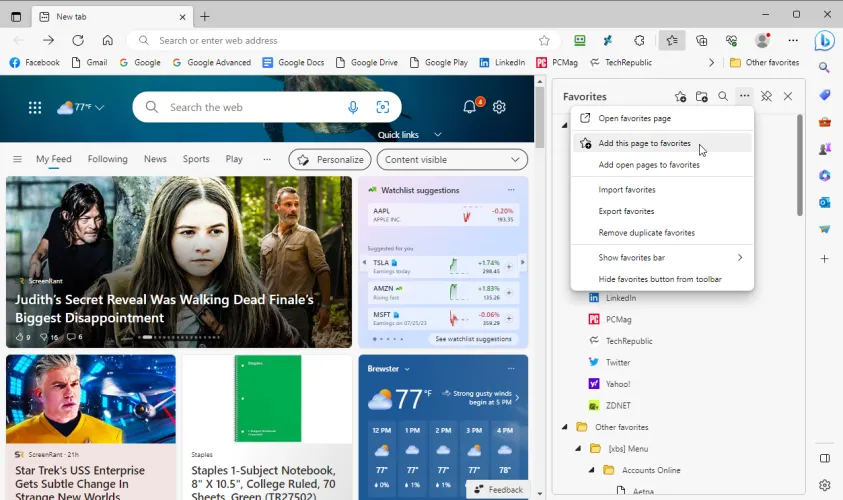843x500 pixels.
Task: Collapse the Other favorites folder
Action: [565, 427]
